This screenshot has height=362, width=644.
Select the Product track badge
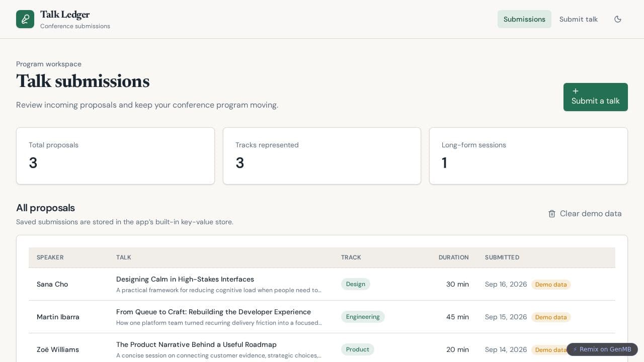click(x=358, y=349)
